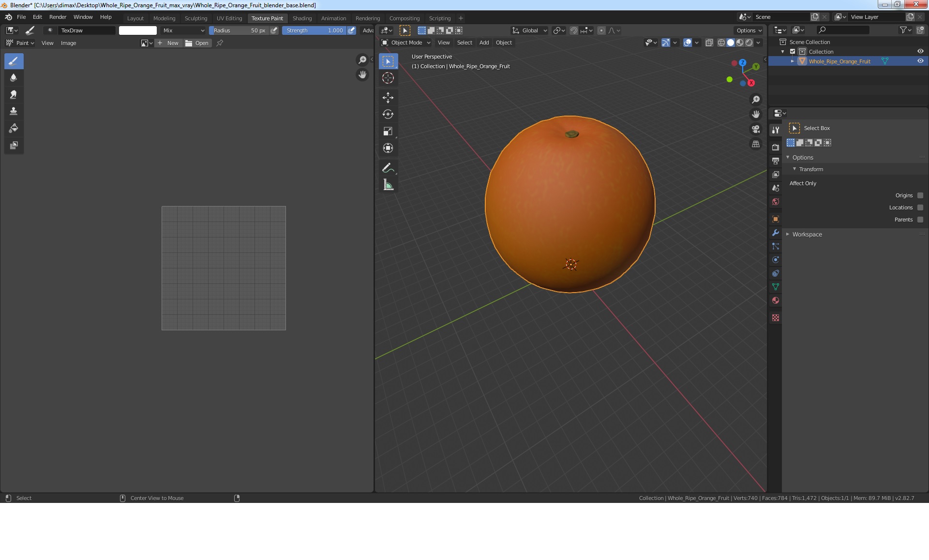Viewport: 929px width, 560px height.
Task: Click the Open image button
Action: pyautogui.click(x=197, y=43)
